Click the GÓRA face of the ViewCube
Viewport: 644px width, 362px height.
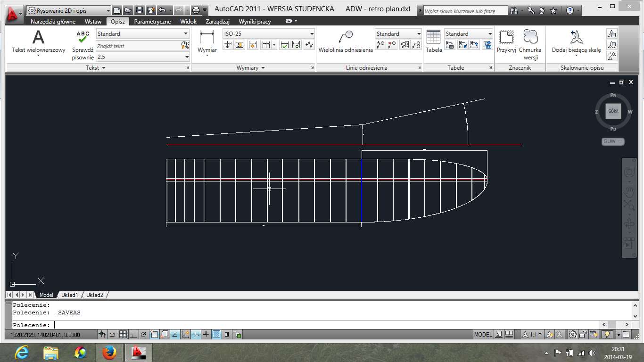coord(613,111)
